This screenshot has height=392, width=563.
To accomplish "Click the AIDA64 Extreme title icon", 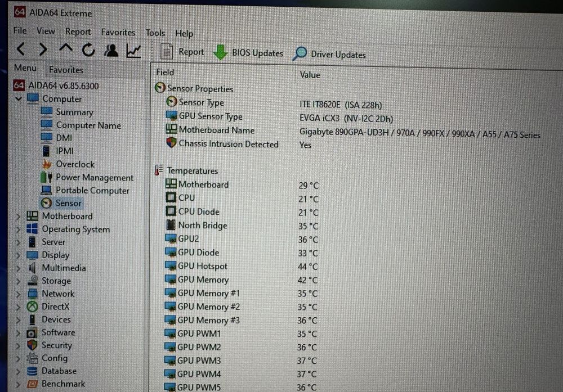I will tap(19, 12).
